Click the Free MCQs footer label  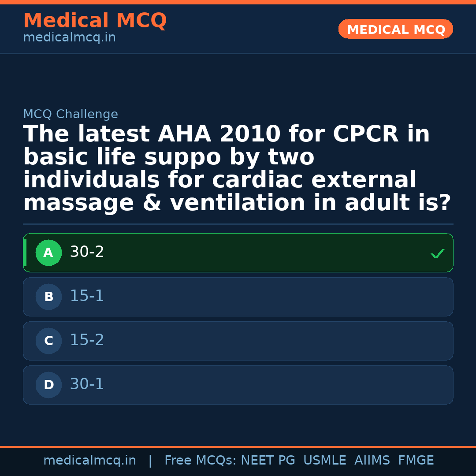[x=201, y=461]
